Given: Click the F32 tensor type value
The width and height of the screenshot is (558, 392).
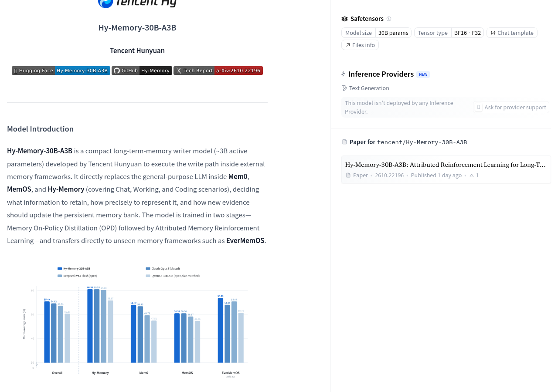Looking at the screenshot, I should tap(476, 33).
